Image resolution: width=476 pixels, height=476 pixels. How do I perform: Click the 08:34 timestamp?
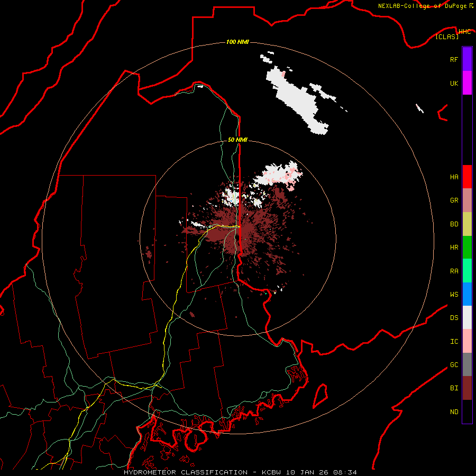pos(345,472)
